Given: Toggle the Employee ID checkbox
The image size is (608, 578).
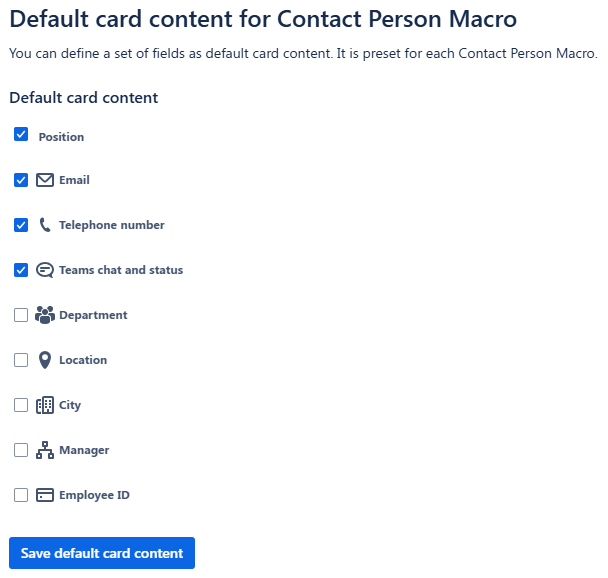Looking at the screenshot, I should [x=21, y=495].
